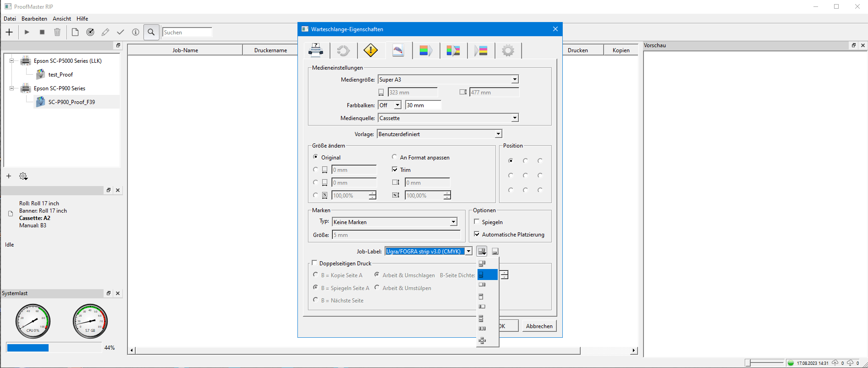Open the gear settings tab in dialog
The image size is (868, 368).
508,50
